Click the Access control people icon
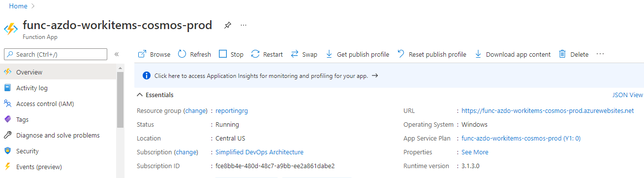Viewport: 644px width, 178px height. pos(7,104)
